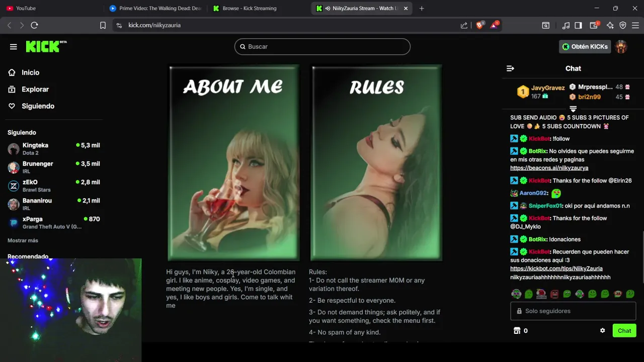Image resolution: width=644 pixels, height=362 pixels.
Task: Click the RULES panel image
Action: [376, 162]
